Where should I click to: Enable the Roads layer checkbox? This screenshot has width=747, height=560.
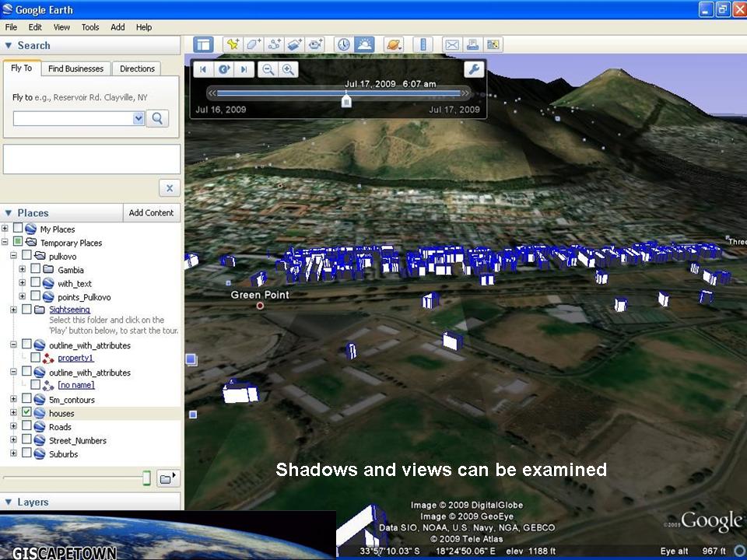tap(26, 425)
